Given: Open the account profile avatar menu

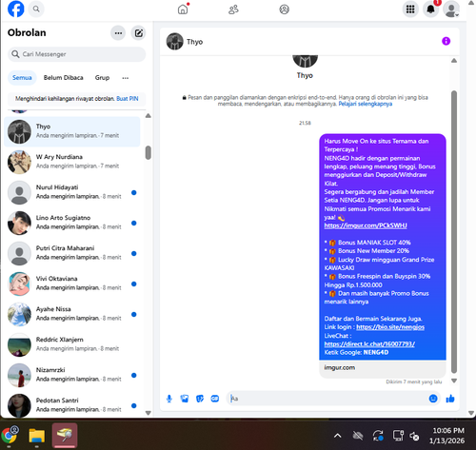Looking at the screenshot, I should point(451,10).
